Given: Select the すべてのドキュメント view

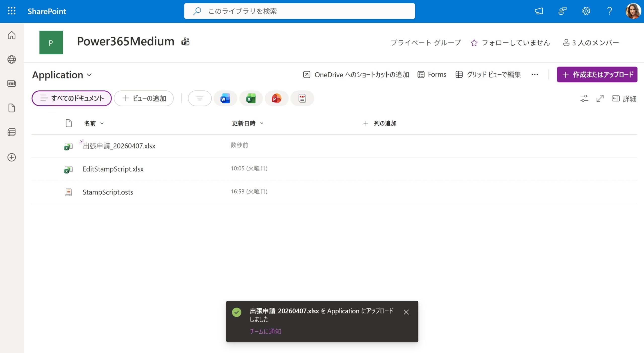Looking at the screenshot, I should coord(71,98).
